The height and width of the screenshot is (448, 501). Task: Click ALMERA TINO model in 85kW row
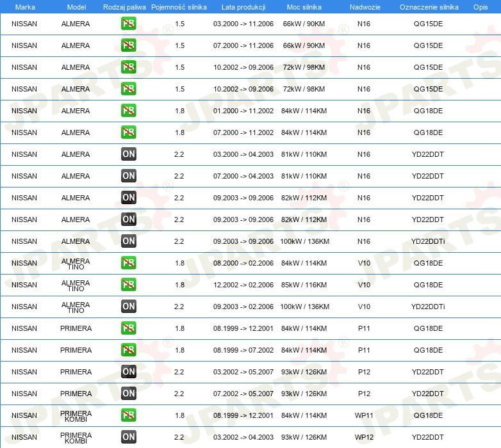pos(76,285)
